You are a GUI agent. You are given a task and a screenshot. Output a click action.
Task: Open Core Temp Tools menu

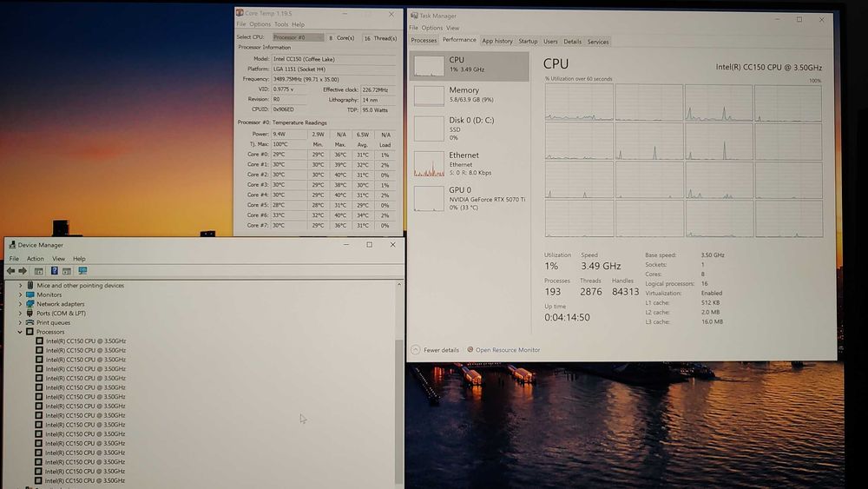click(281, 24)
